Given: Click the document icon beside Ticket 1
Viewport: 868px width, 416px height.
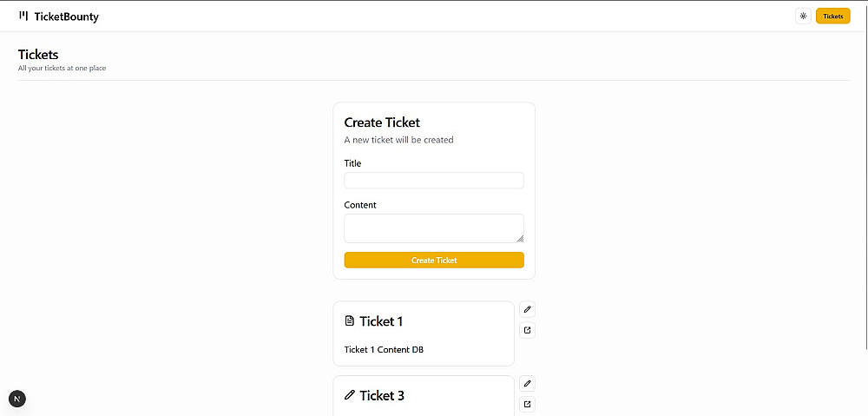Looking at the screenshot, I should [x=350, y=321].
